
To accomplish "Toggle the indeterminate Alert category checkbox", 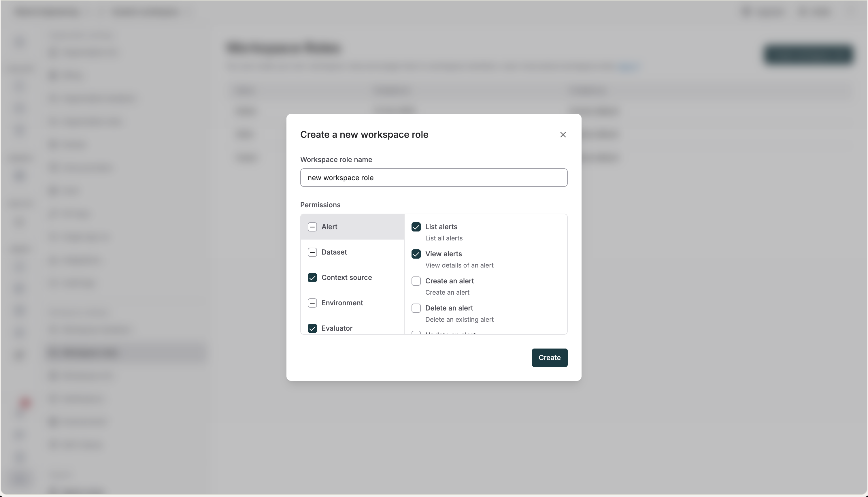I will coord(312,227).
